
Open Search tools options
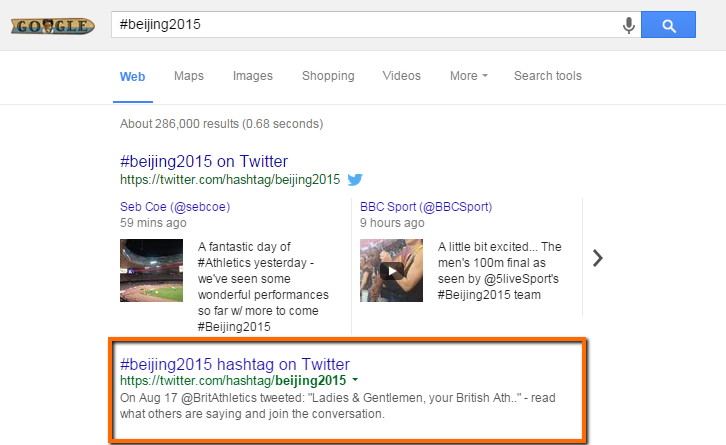(548, 76)
